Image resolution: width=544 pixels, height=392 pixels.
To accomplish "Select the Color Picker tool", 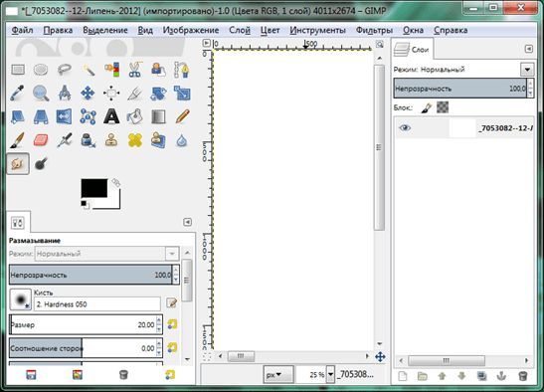I will (x=18, y=94).
